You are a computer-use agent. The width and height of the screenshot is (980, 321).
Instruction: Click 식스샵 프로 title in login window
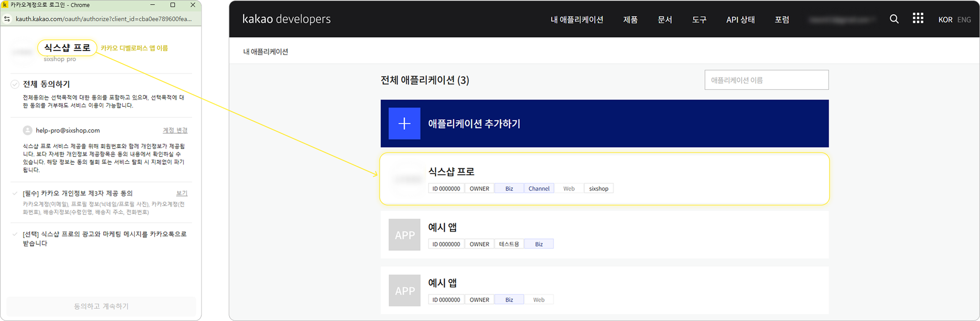[67, 47]
